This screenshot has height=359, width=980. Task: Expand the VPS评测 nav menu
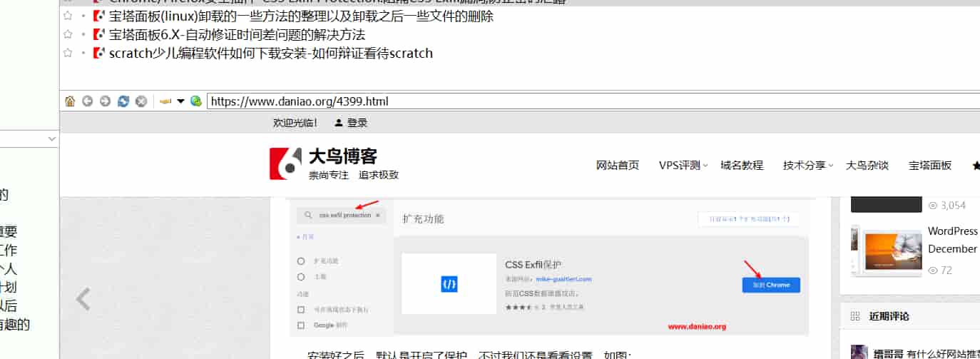(x=683, y=165)
